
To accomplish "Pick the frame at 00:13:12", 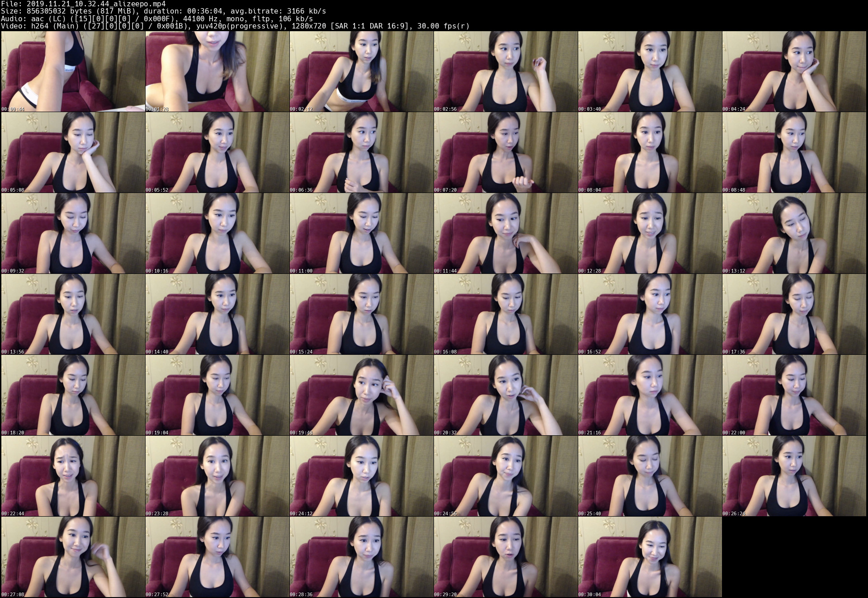I will [x=794, y=233].
